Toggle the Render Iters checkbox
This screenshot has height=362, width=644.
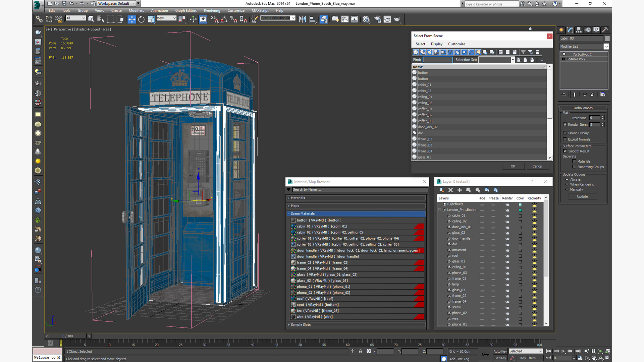pyautogui.click(x=565, y=125)
